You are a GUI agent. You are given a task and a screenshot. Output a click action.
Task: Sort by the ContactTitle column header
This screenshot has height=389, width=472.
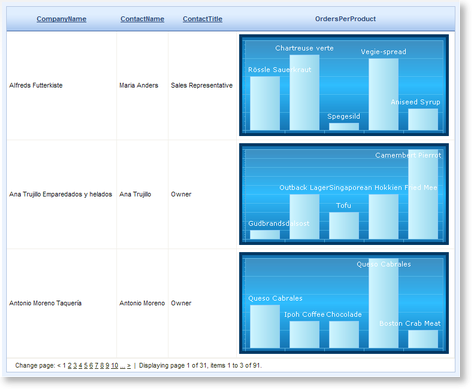[x=202, y=19]
